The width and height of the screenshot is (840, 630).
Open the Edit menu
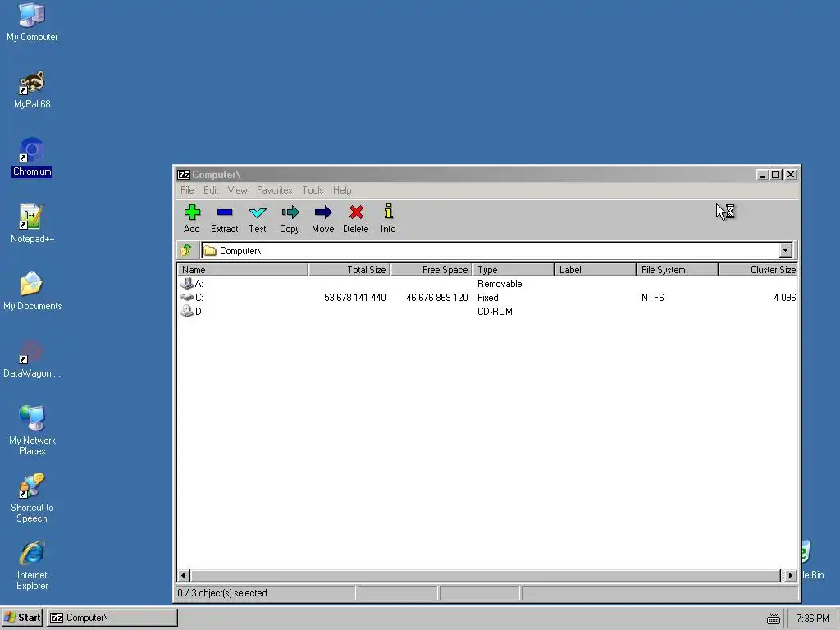pos(211,190)
